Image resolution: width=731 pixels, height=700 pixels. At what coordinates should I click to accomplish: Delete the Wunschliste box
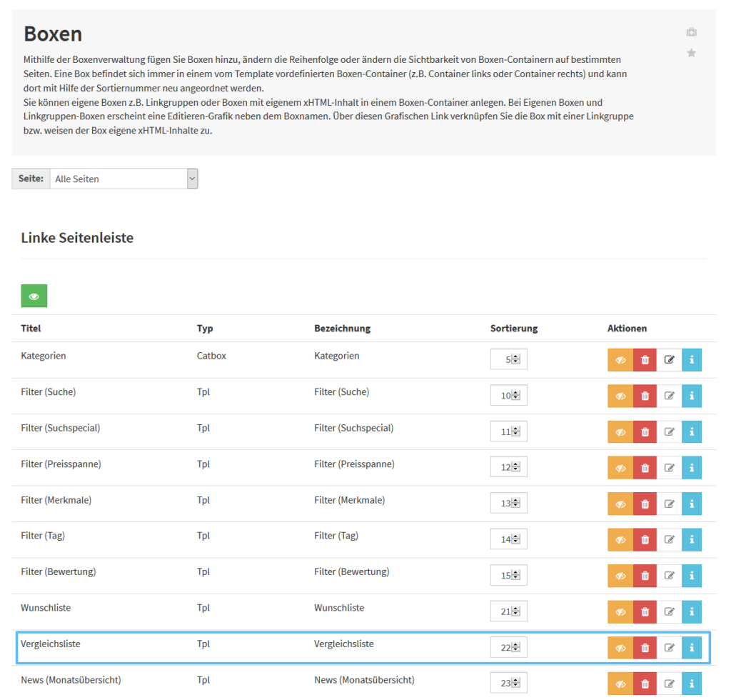pyautogui.click(x=645, y=611)
